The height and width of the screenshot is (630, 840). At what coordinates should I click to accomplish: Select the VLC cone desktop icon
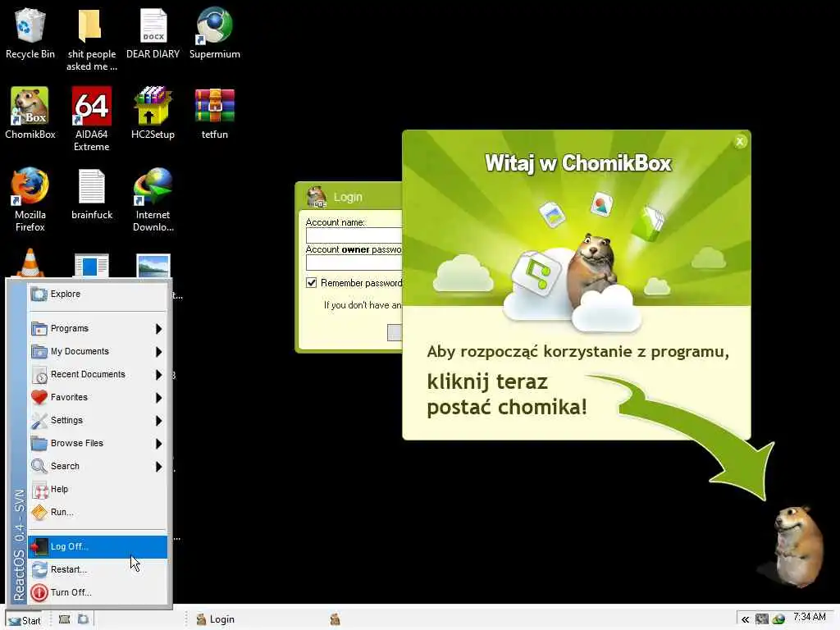point(30,263)
